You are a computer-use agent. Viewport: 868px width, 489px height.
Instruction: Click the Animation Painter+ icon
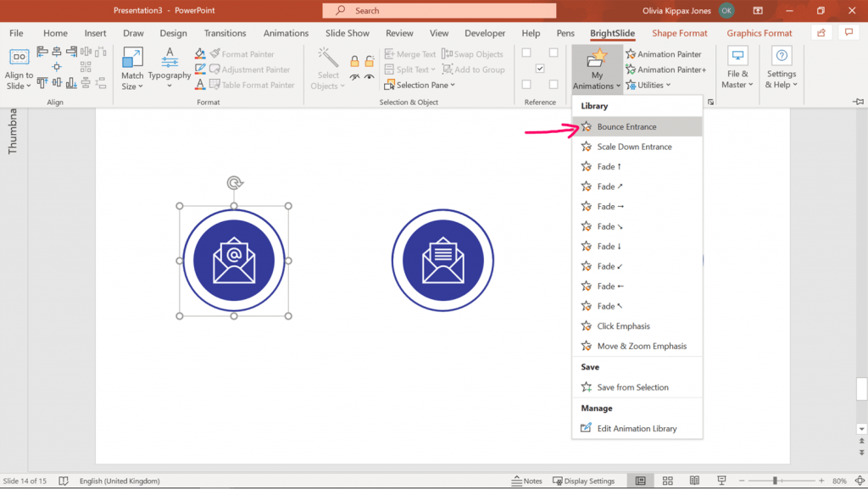click(x=631, y=69)
